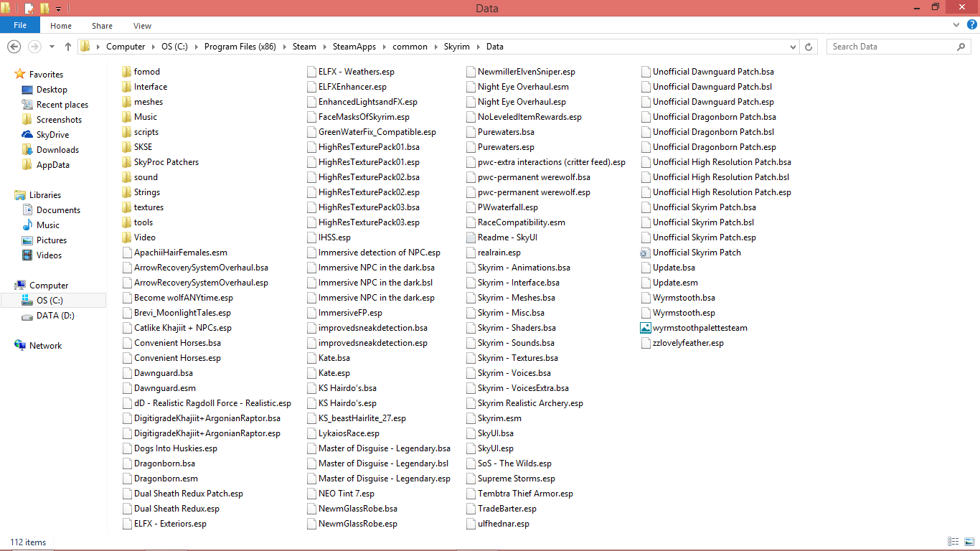Select the textures folder icon
The width and height of the screenshot is (980, 551).
pos(127,207)
